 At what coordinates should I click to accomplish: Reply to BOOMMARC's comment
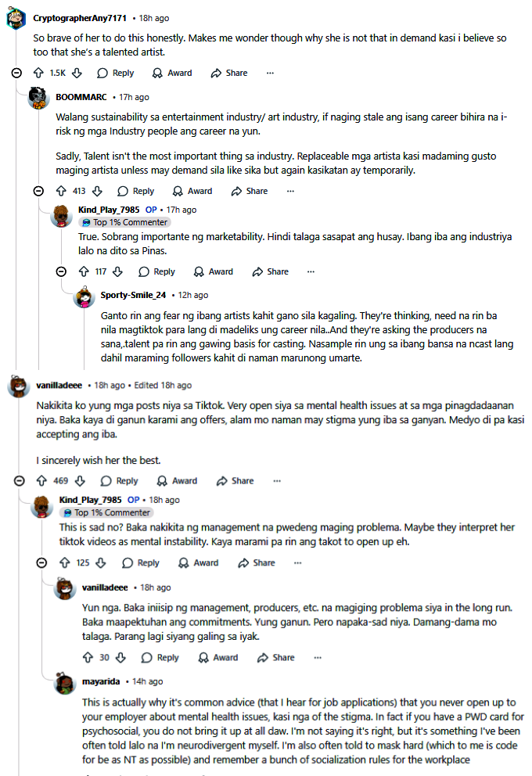coord(136,191)
